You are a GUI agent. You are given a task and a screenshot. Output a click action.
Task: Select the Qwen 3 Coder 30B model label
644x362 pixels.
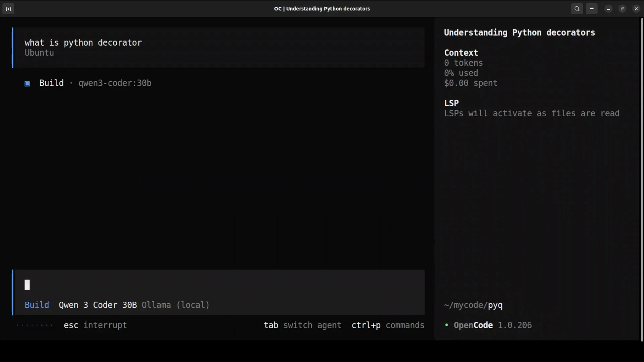pyautogui.click(x=98, y=305)
